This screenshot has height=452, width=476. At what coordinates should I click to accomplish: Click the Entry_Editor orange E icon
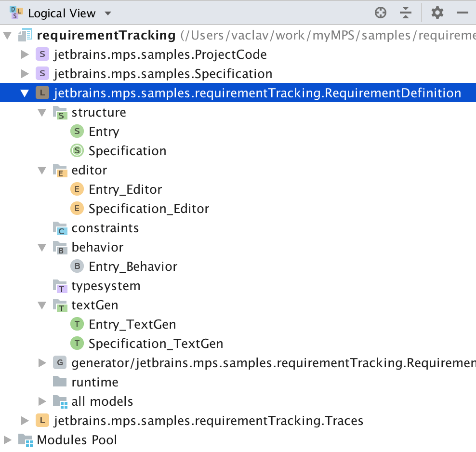click(77, 189)
